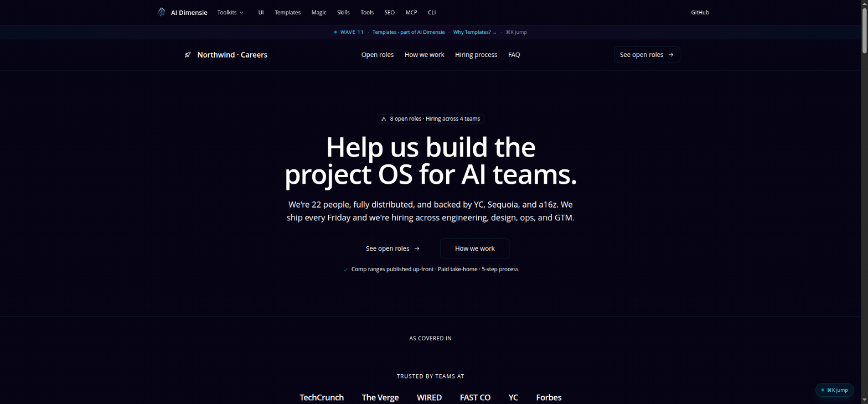Click the dot indicator beside WAVE 11
Viewport: 868px width, 404px height.
(x=335, y=32)
